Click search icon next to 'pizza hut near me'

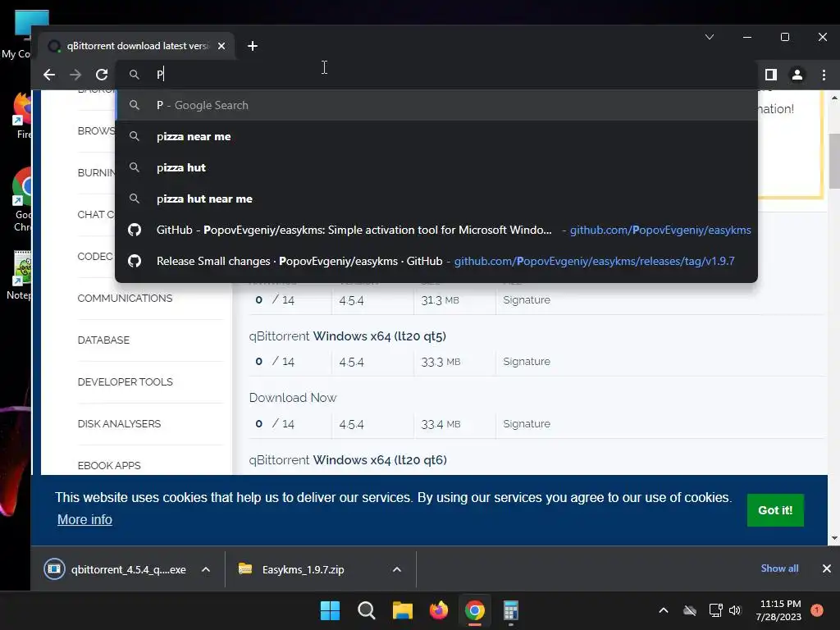(135, 199)
